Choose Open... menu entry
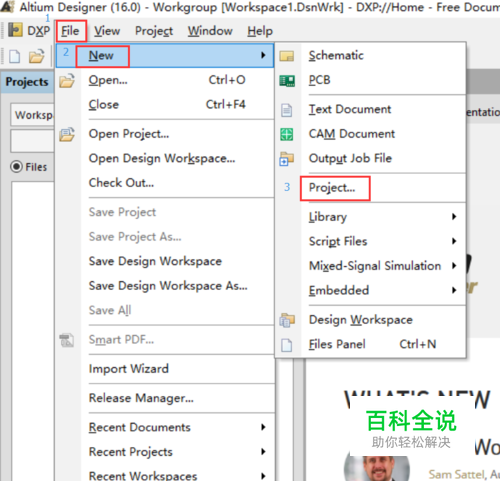The height and width of the screenshot is (481, 500). pyautogui.click(x=165, y=80)
